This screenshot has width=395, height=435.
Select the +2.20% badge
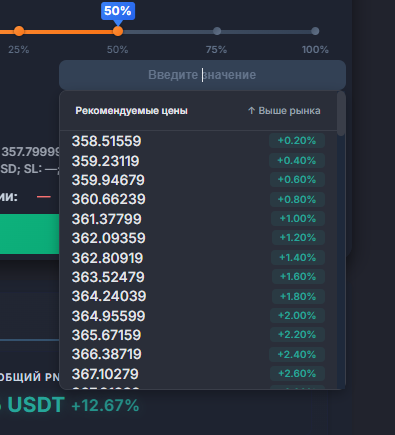coord(297,335)
